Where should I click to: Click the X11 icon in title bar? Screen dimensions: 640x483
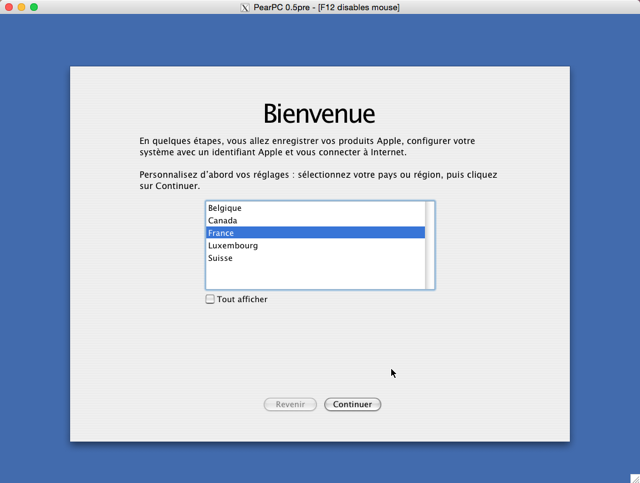[245, 7]
